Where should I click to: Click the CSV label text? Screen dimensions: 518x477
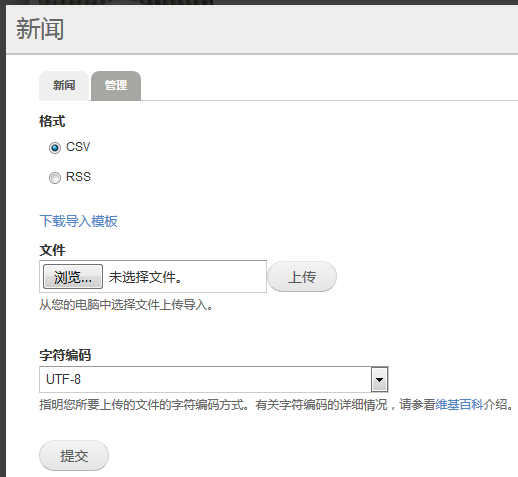click(x=78, y=147)
